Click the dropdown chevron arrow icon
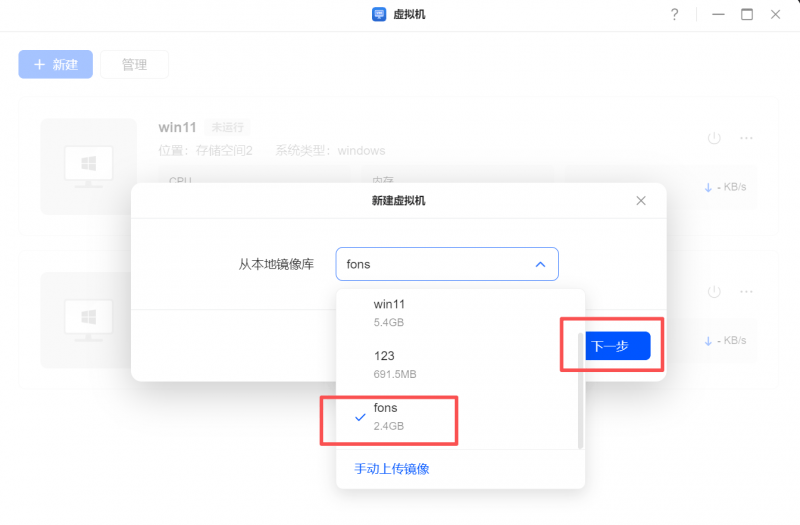 click(540, 264)
